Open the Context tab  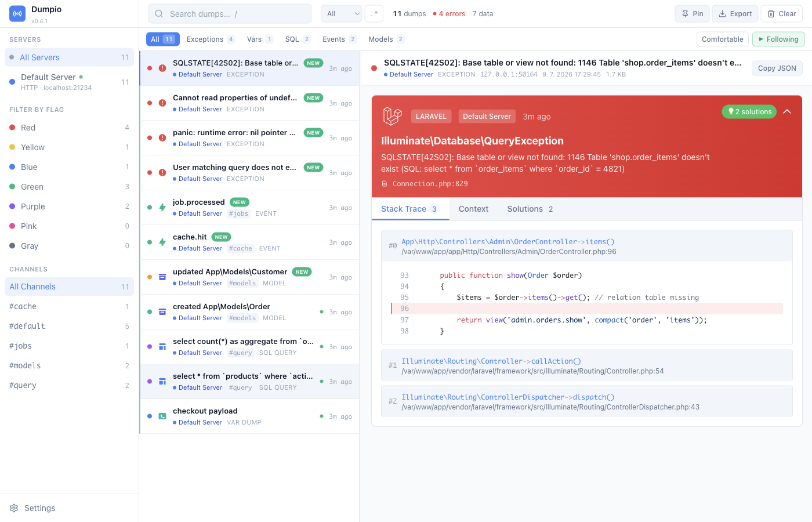[473, 209]
